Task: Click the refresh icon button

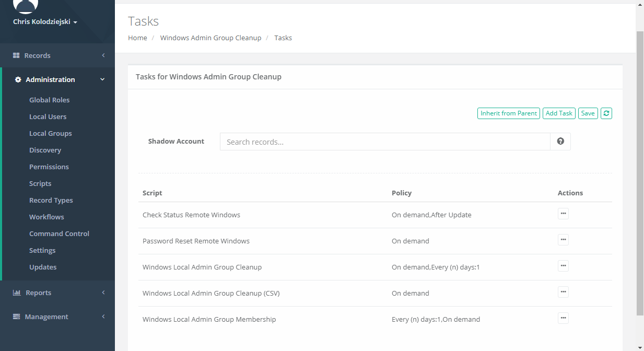Action: tap(606, 113)
